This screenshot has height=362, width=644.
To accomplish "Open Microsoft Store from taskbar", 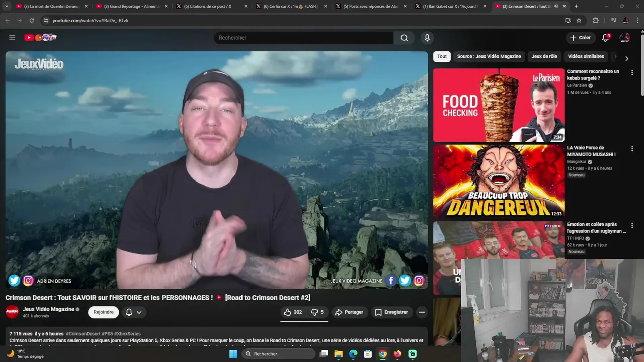I will pos(368,354).
